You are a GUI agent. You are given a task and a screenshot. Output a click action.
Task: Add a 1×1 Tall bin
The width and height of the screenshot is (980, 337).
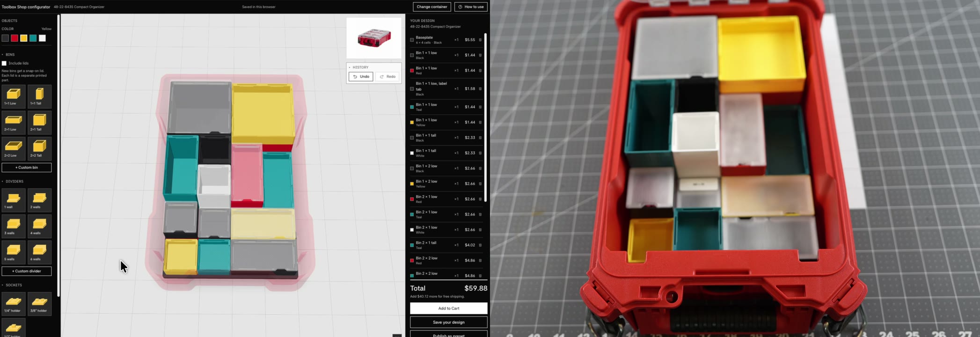coord(39,97)
